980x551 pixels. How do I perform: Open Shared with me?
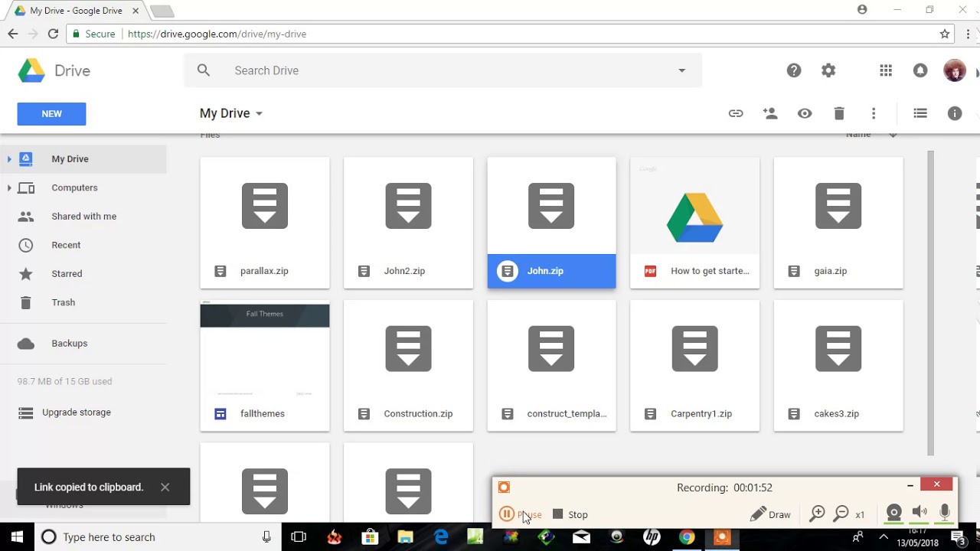(83, 217)
